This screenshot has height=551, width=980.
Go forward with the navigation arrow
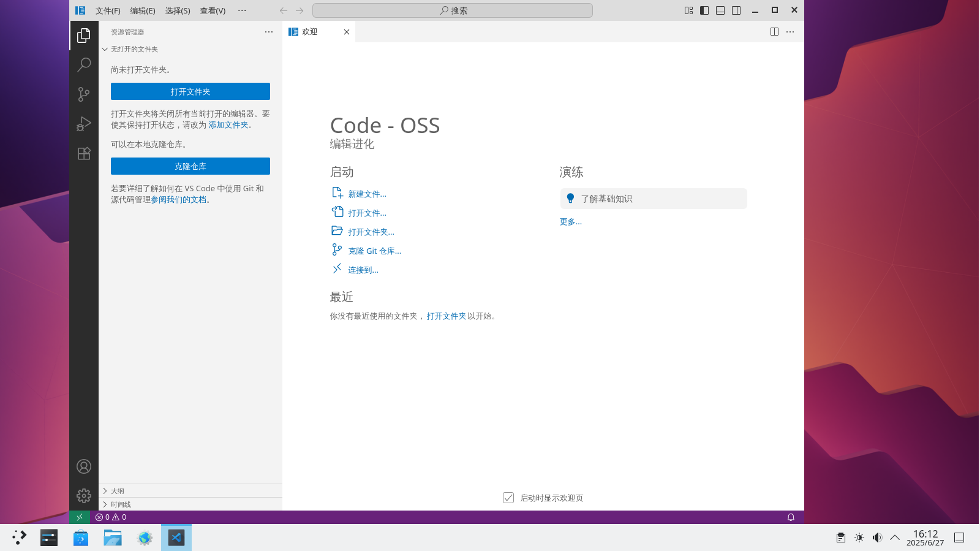(x=300, y=10)
